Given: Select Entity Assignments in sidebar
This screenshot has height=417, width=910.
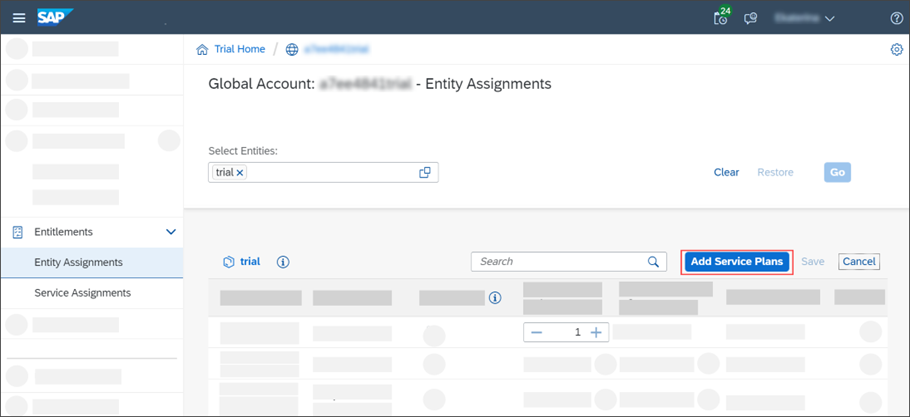Looking at the screenshot, I should point(92,263).
